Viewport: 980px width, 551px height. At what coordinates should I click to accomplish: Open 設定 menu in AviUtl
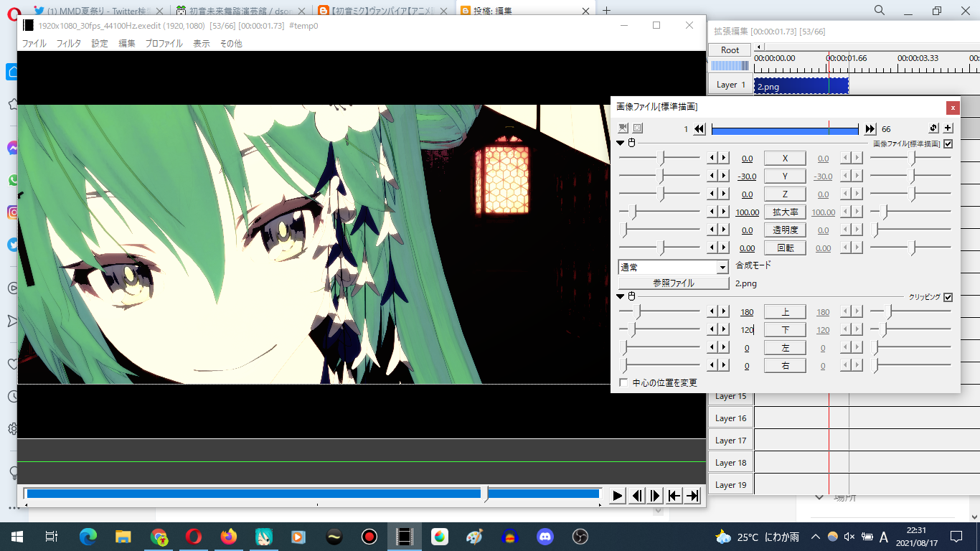coord(100,43)
